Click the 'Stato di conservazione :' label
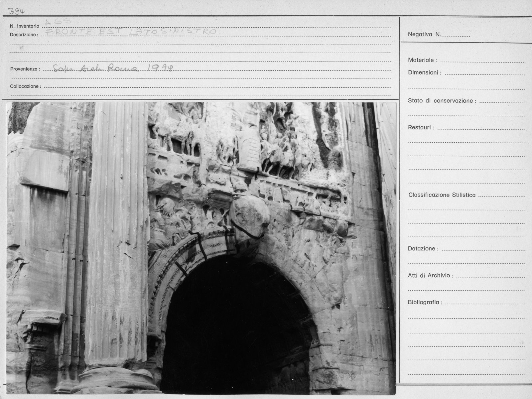Viewport: 532px width, 399px height. 442,101
